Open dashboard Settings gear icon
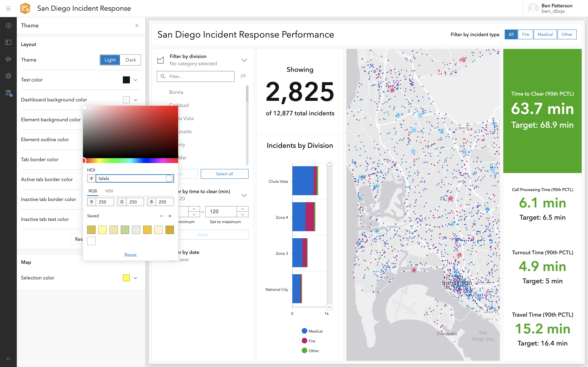The image size is (588, 367). click(x=8, y=76)
